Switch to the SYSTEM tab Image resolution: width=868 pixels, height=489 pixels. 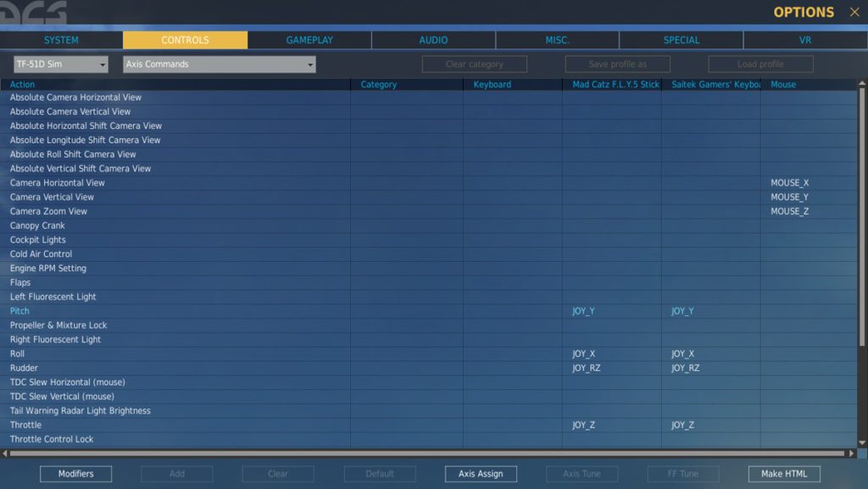click(61, 40)
